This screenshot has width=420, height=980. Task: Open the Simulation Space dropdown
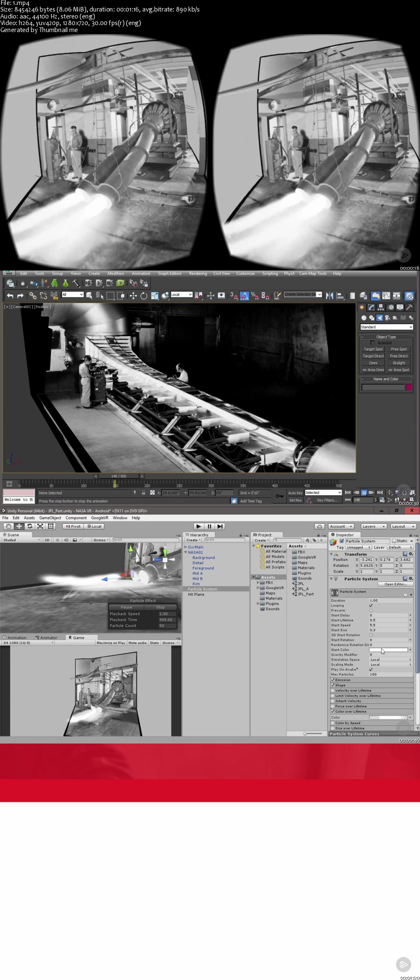390,659
